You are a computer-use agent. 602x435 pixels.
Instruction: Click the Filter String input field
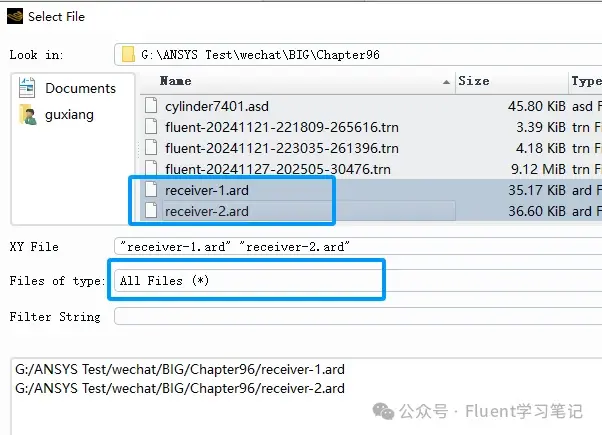pyautogui.click(x=358, y=316)
